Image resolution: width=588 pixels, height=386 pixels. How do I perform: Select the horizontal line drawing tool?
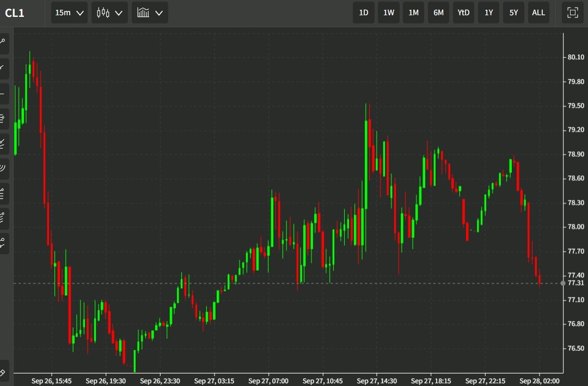(x=3, y=93)
